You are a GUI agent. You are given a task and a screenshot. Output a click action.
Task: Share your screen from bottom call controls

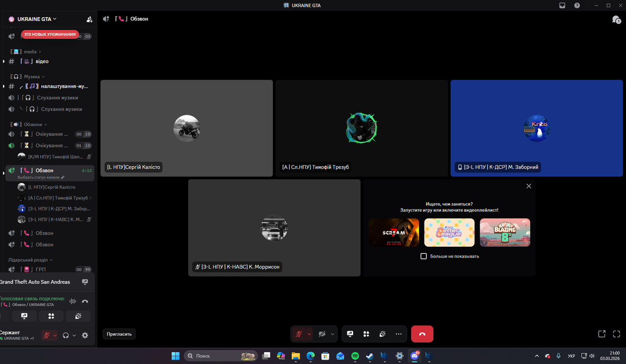click(350, 334)
